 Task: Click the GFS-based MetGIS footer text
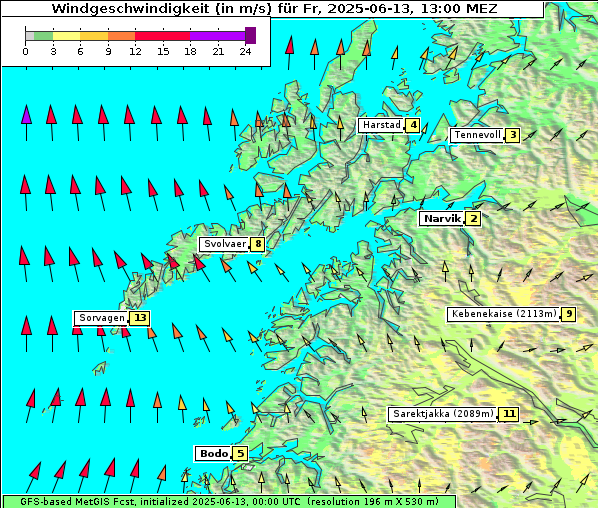click(x=229, y=502)
